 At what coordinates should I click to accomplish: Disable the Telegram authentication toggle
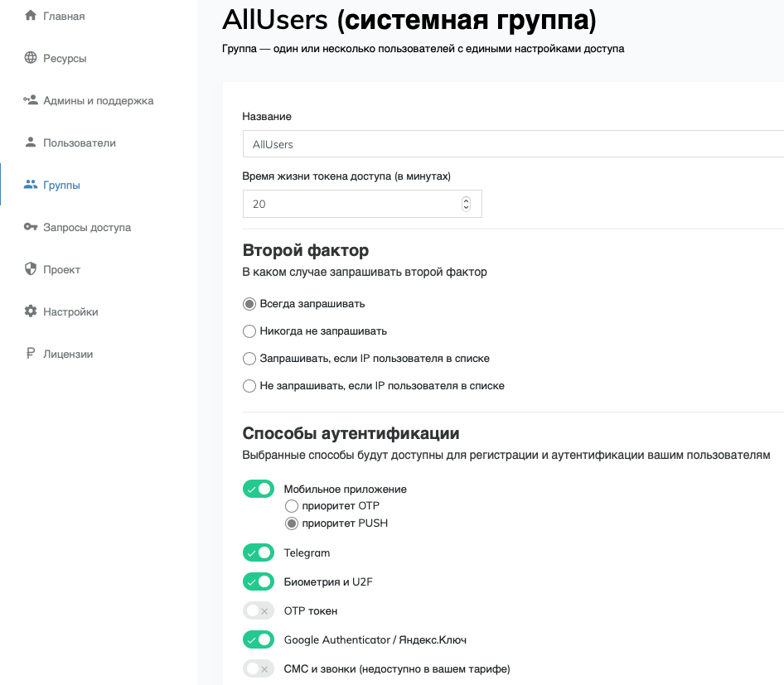click(x=258, y=552)
